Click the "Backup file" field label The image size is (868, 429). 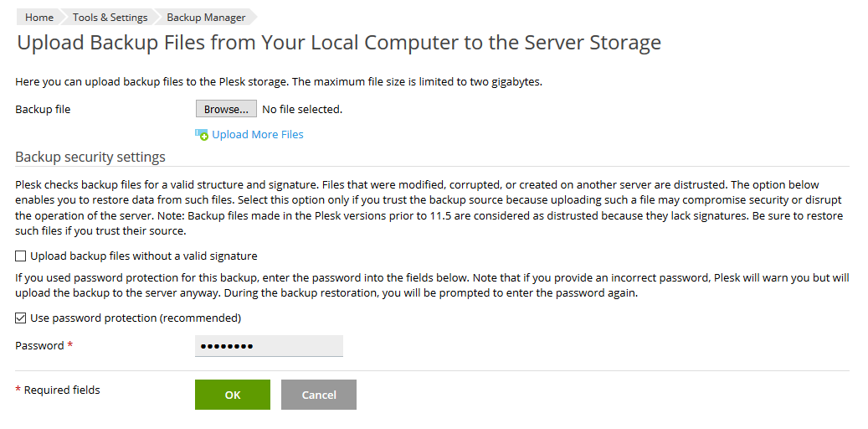pos(43,109)
